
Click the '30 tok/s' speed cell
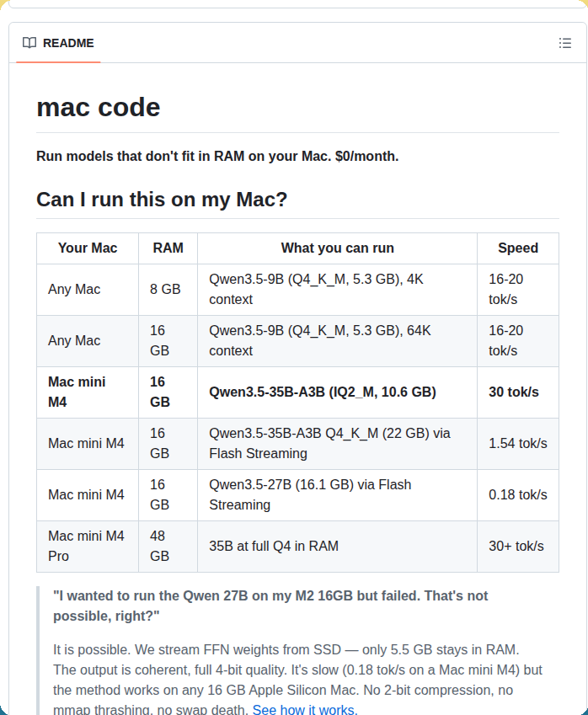pyautogui.click(x=518, y=392)
